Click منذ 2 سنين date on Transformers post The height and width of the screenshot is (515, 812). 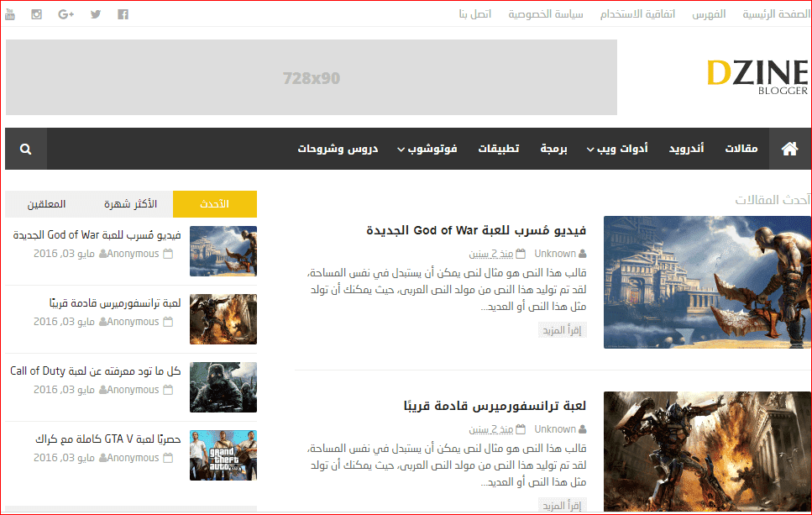[491, 429]
